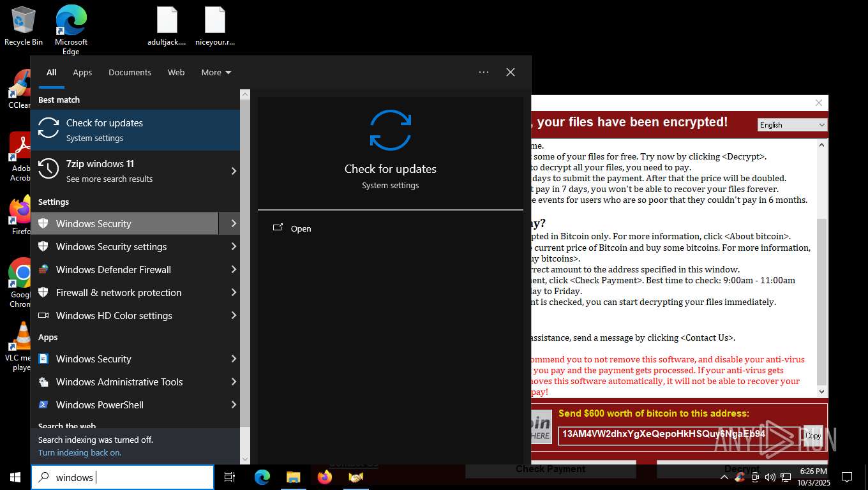
Task: Open the handshake ransomware app on taskbar
Action: pos(355,477)
